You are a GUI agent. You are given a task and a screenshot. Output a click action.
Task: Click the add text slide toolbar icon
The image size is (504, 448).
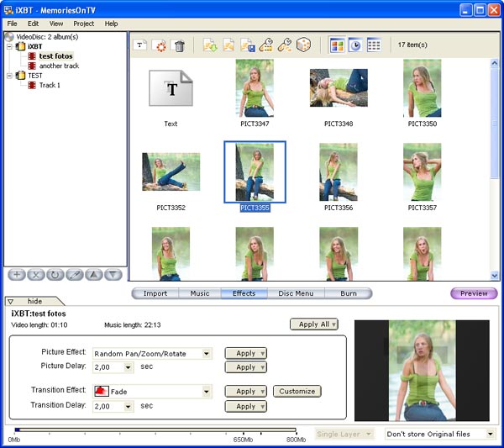(x=140, y=45)
